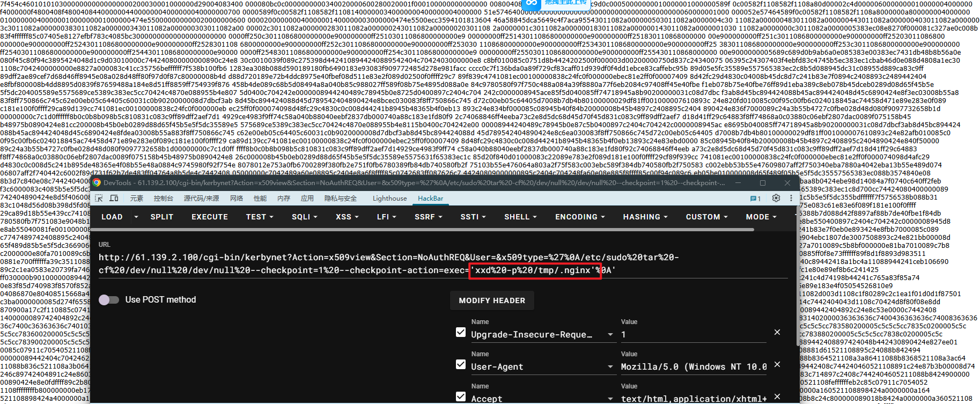
Task: Edit the User-Agent value field
Action: [x=694, y=367]
